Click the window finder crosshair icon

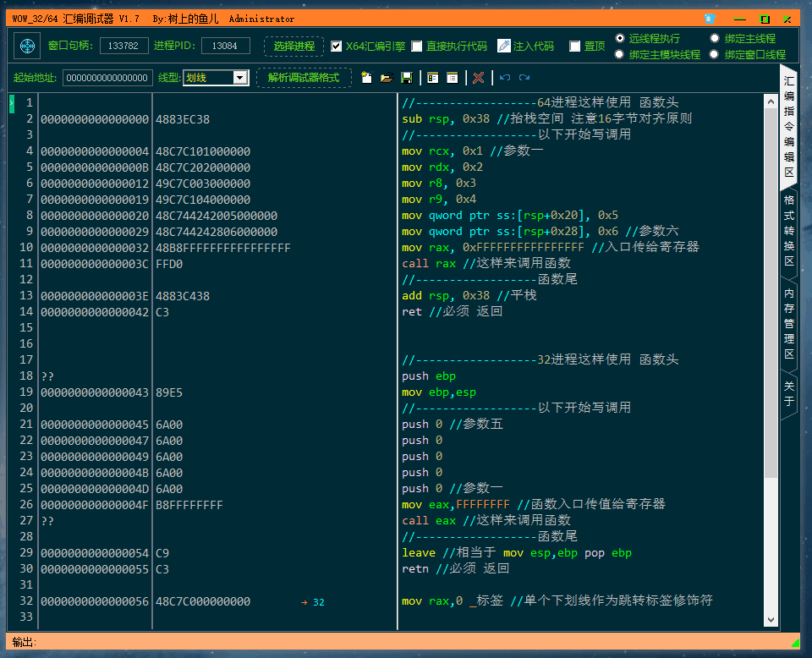[27, 46]
